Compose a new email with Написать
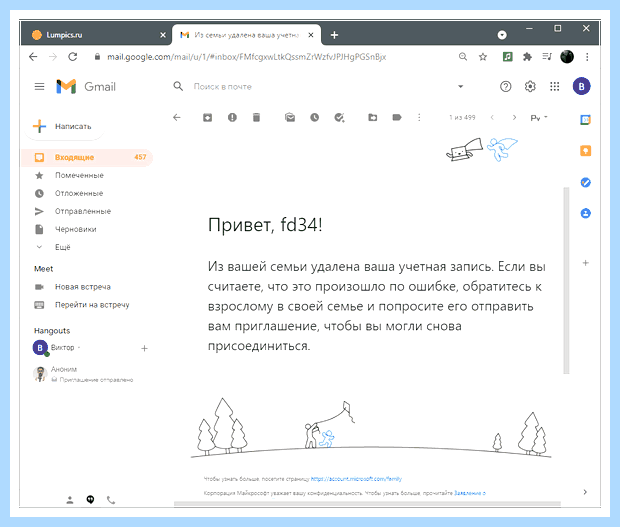The height and width of the screenshot is (527, 620). 64,127
